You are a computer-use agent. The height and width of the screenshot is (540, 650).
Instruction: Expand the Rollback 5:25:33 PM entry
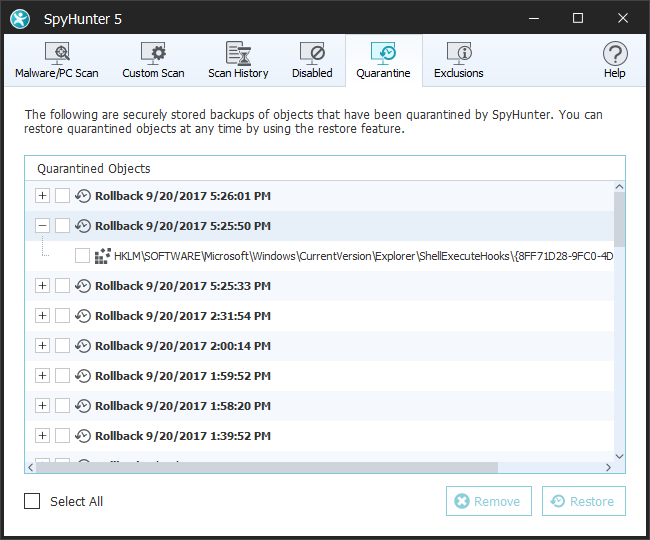[x=42, y=286]
